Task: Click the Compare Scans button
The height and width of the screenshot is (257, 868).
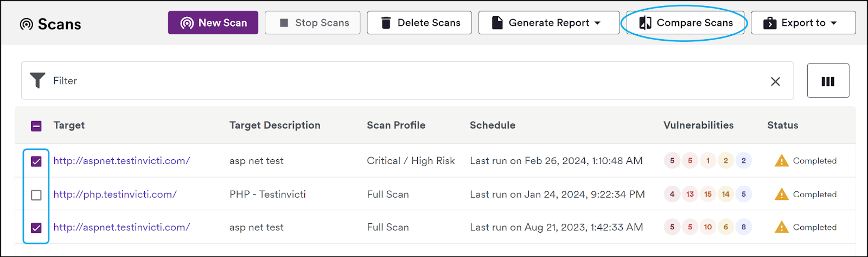Action: [x=685, y=23]
